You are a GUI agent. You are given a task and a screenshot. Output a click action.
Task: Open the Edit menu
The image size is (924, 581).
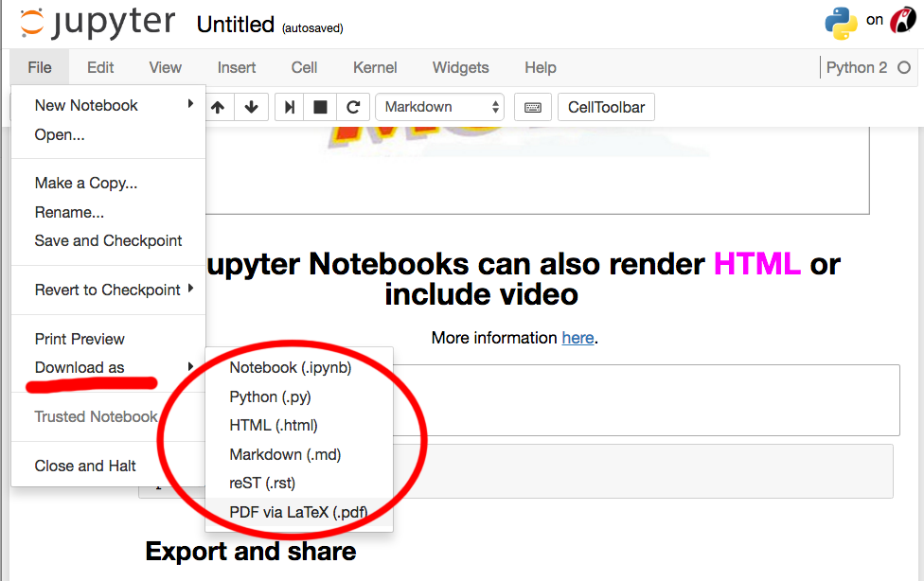coord(100,68)
